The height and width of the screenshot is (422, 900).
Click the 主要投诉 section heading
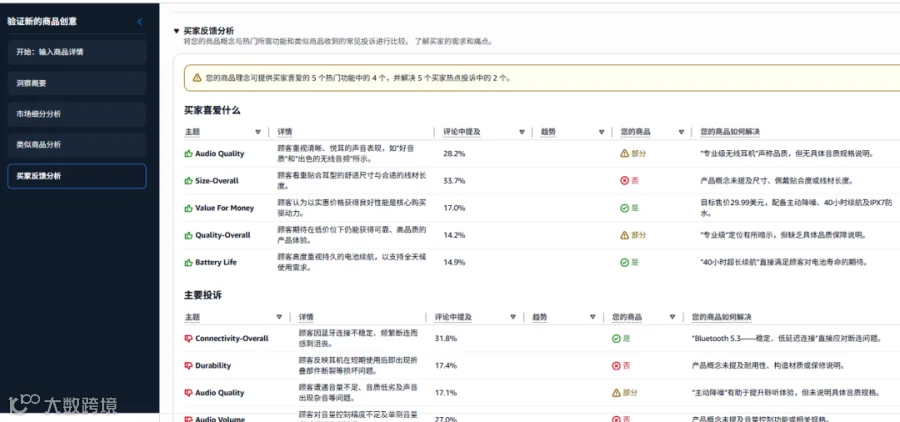[x=203, y=295]
